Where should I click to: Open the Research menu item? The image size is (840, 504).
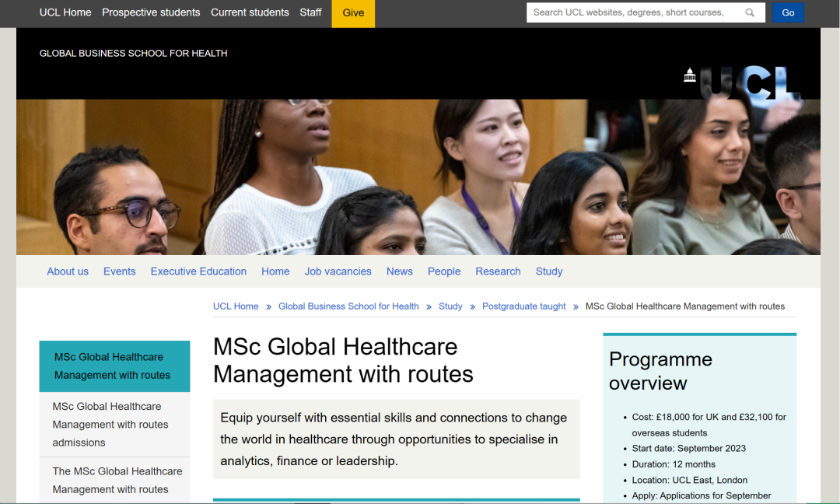pos(498,271)
